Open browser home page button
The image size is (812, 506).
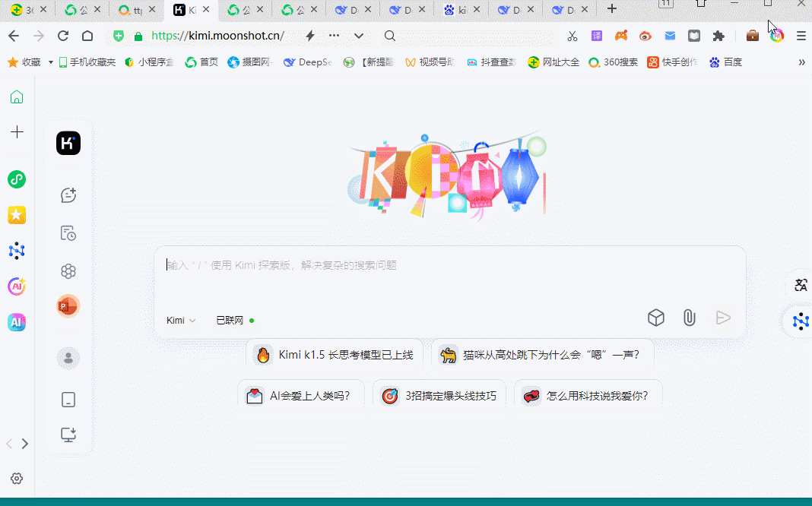click(x=87, y=36)
